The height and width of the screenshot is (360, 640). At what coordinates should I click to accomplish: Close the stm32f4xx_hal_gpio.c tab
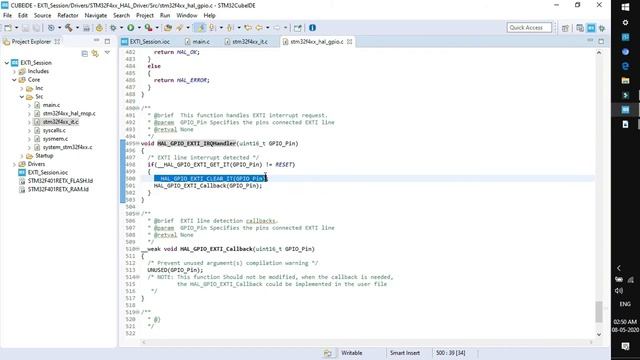coord(349,42)
